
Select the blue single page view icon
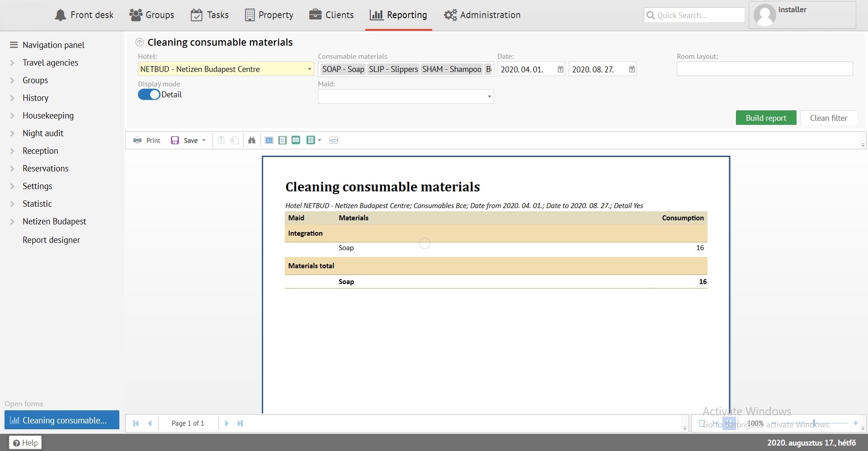(269, 140)
